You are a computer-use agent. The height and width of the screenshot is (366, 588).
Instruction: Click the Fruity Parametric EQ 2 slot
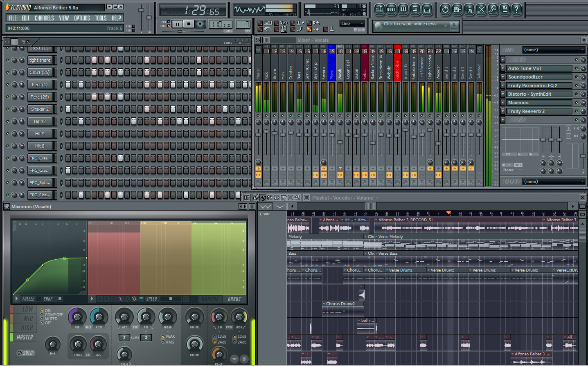pyautogui.click(x=539, y=85)
